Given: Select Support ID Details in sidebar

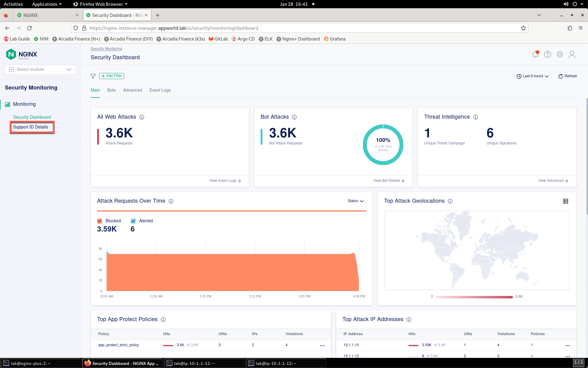Looking at the screenshot, I should (x=31, y=127).
